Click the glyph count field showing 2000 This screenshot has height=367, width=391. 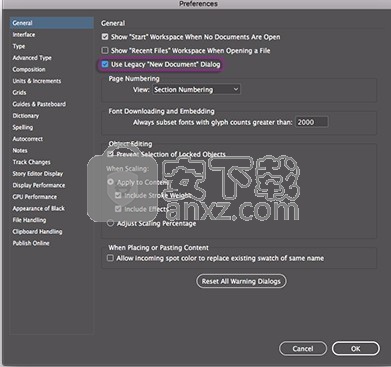[312, 122]
